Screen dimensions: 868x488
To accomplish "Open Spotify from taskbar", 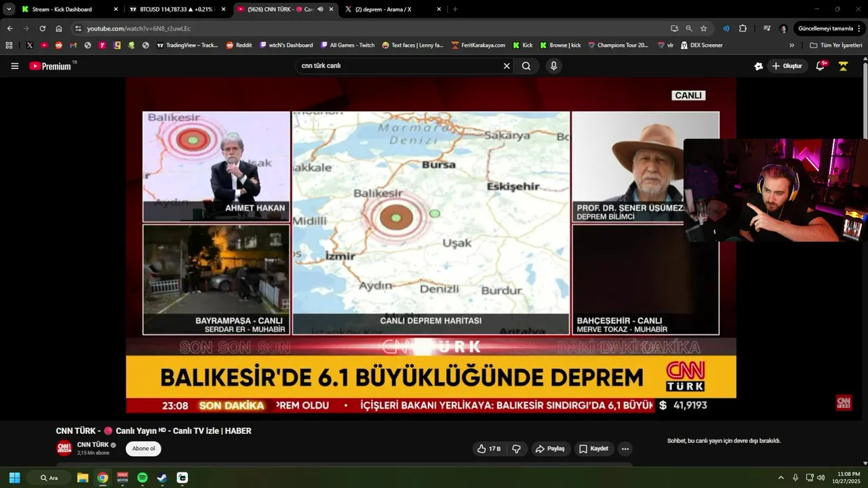I will coord(142,478).
